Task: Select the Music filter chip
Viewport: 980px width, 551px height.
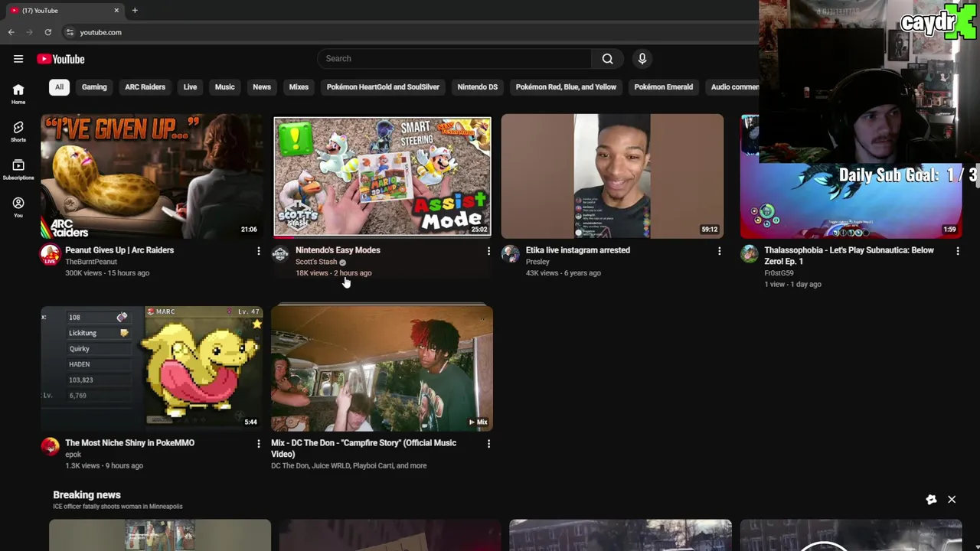Action: pos(224,87)
